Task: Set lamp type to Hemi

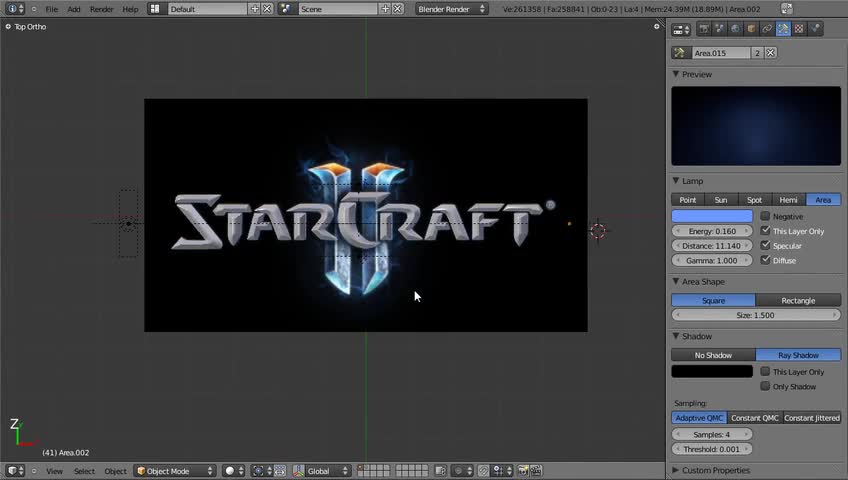Action: pos(789,200)
